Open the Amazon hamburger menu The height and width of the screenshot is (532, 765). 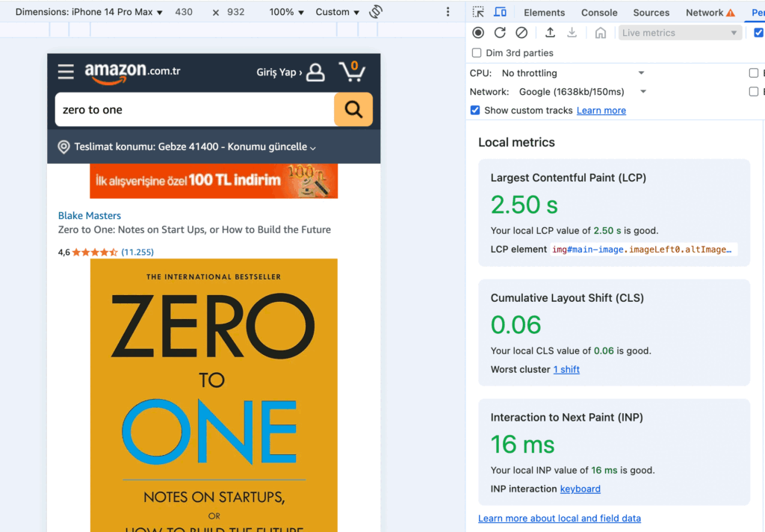coord(66,72)
